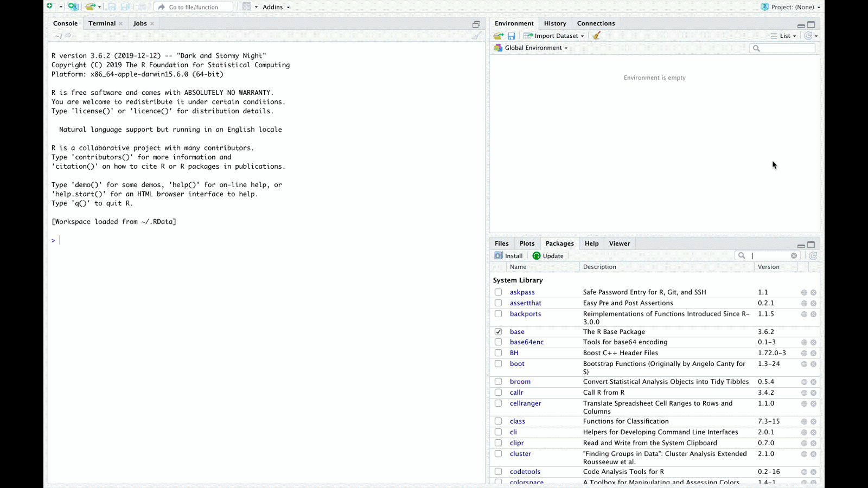Switch to the Console tab

coord(65,23)
